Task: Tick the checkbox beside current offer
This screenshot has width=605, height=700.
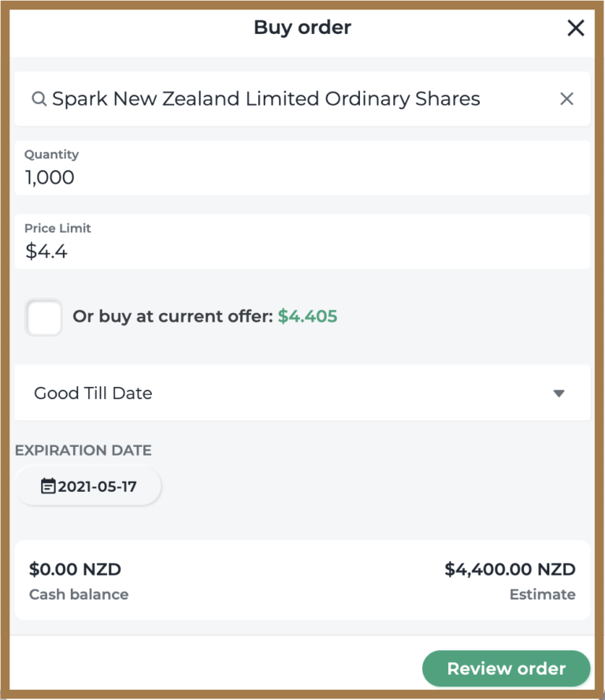Action: [x=44, y=317]
